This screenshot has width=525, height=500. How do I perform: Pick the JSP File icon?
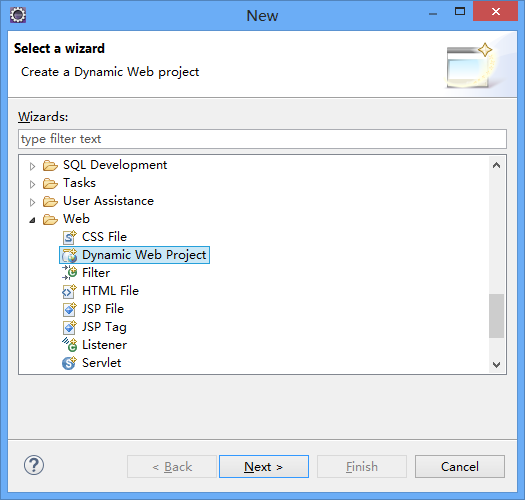pyautogui.click(x=69, y=309)
